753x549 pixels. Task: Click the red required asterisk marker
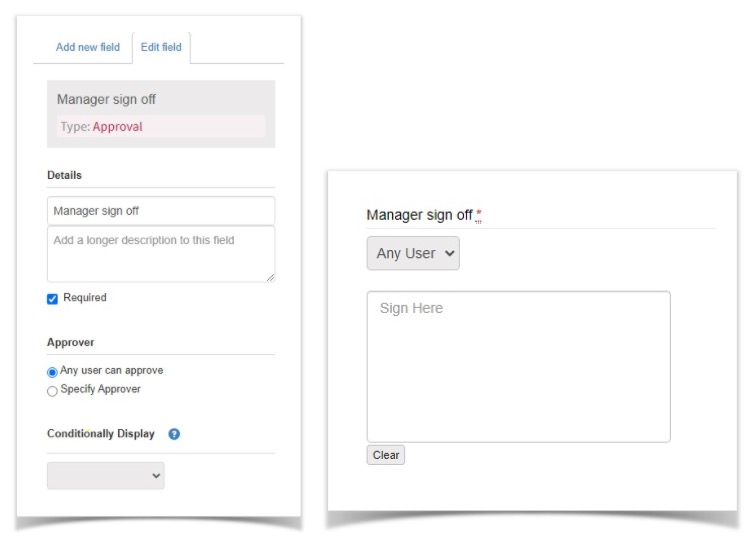479,215
